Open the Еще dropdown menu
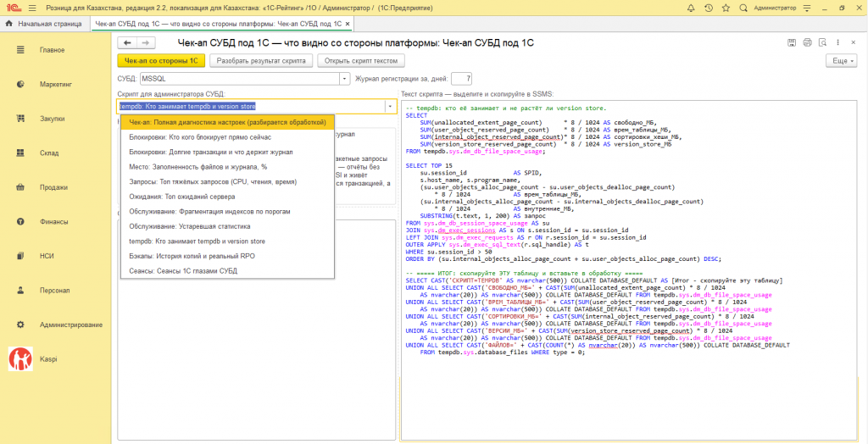The image size is (868, 444). pos(842,60)
